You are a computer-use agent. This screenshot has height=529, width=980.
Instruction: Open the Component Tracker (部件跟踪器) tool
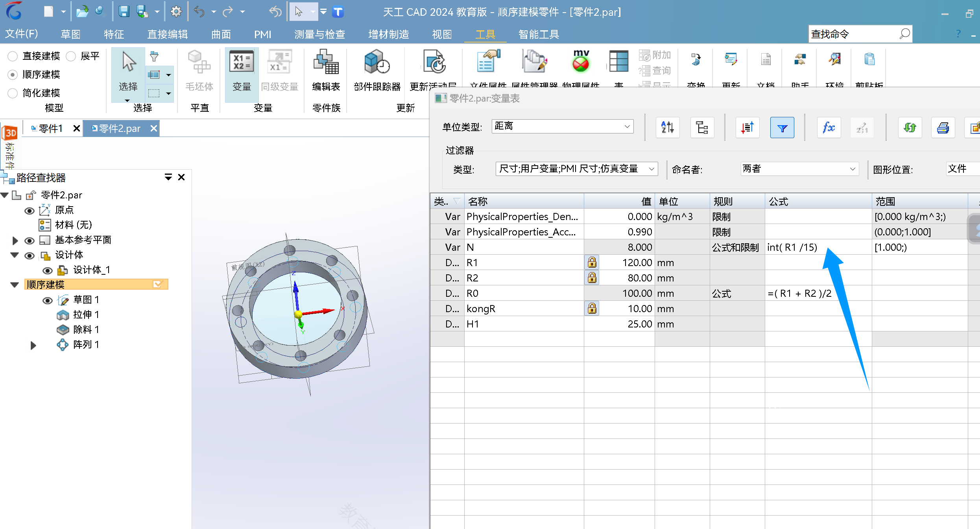coord(377,71)
